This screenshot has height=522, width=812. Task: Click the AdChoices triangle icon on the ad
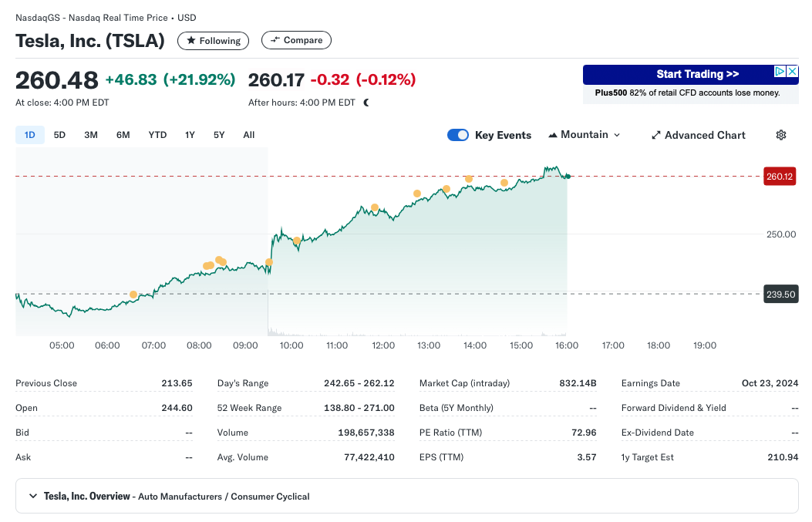tap(780, 72)
